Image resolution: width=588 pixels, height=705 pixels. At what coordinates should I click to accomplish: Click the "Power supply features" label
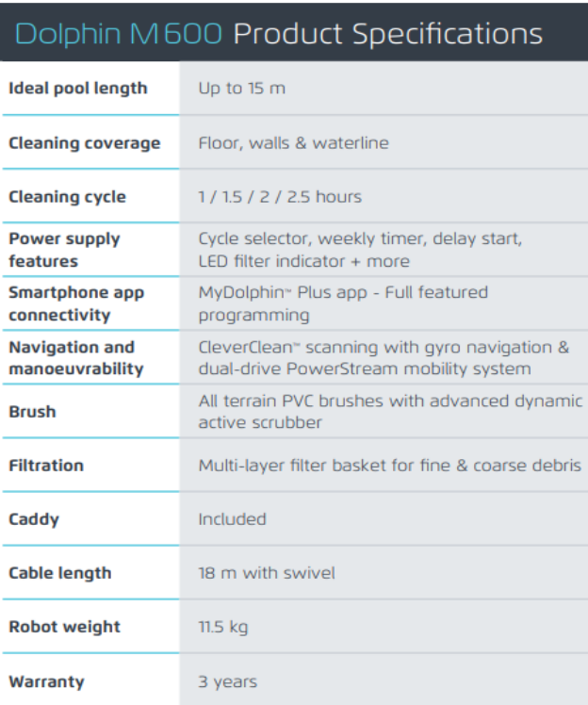click(64, 250)
